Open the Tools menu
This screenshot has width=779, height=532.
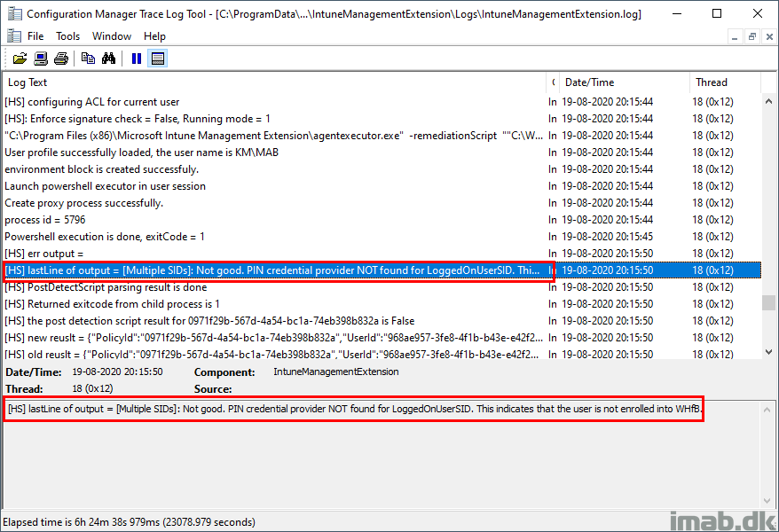coord(67,36)
